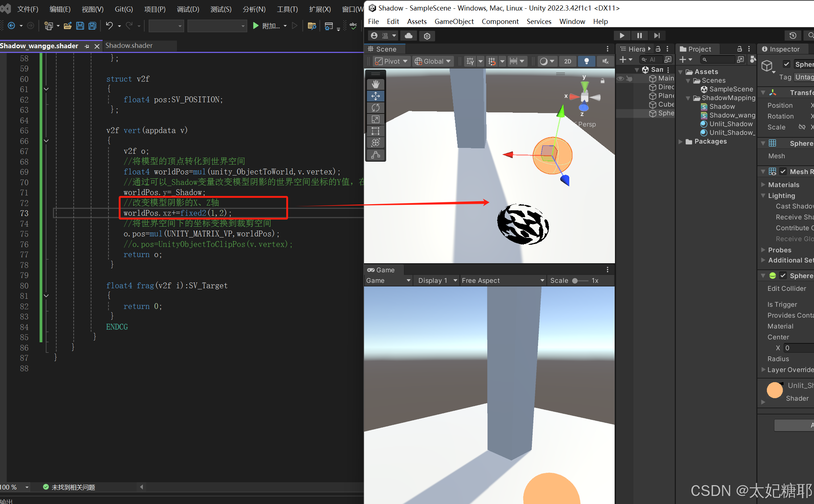The height and width of the screenshot is (504, 814).
Task: Click the Project panel search field
Action: (x=718, y=59)
